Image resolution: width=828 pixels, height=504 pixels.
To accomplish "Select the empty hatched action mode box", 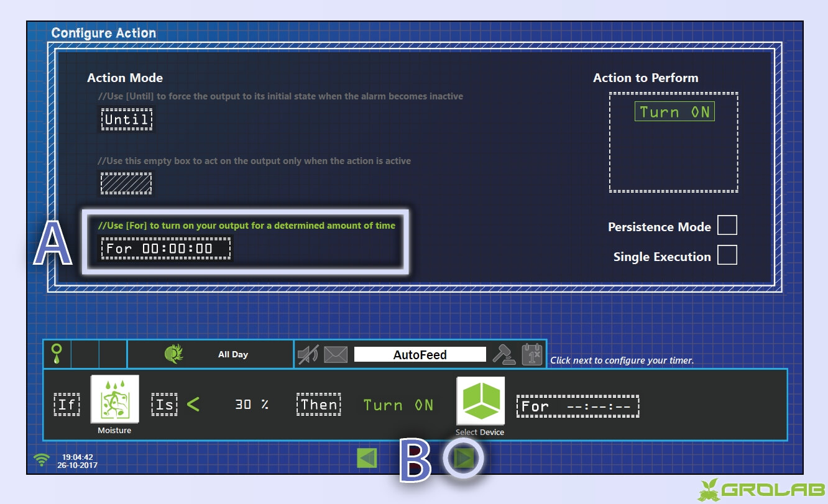I will [126, 183].
